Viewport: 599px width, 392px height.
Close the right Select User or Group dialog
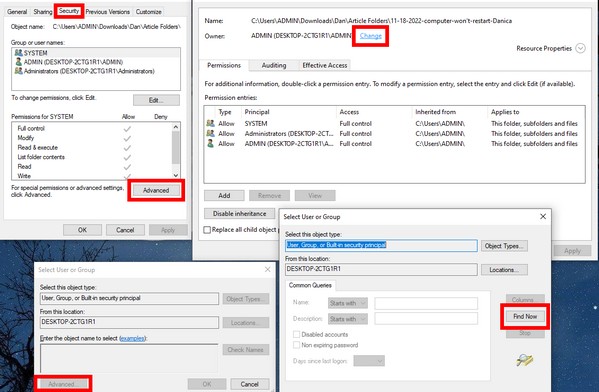[x=543, y=217]
